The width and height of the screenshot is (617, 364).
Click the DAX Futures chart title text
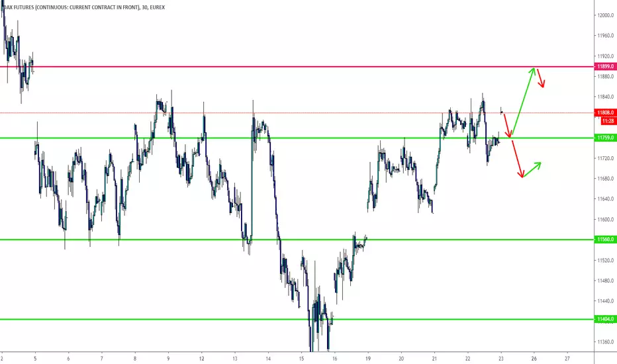pyautogui.click(x=83, y=7)
